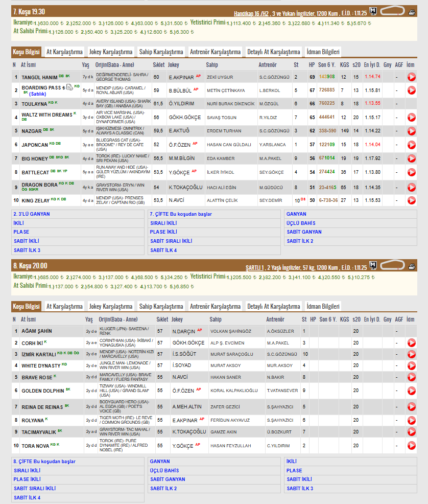Play training video for NAZGAR
This screenshot has height=504, width=428.
point(411,131)
